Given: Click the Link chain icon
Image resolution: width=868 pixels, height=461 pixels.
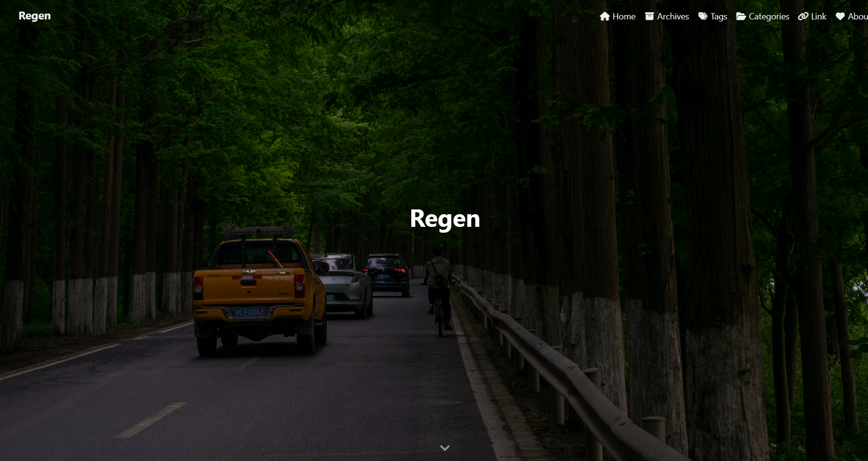Looking at the screenshot, I should (x=803, y=17).
